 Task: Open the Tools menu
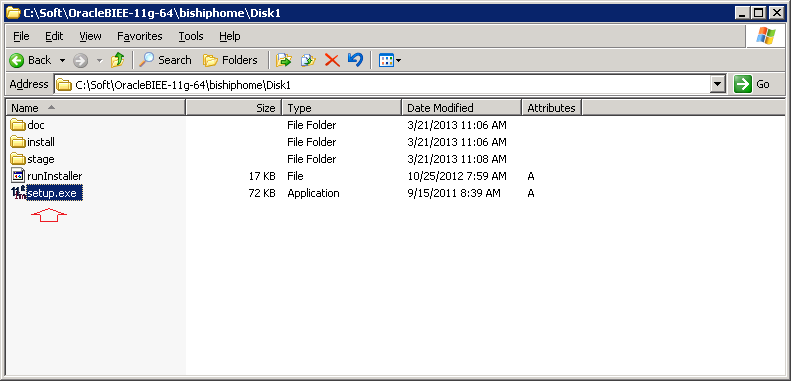[191, 36]
